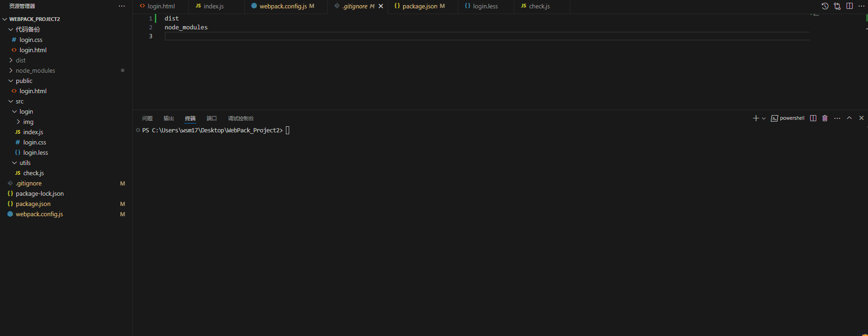
Task: Close the .gitignore editor tab
Action: click(x=381, y=6)
